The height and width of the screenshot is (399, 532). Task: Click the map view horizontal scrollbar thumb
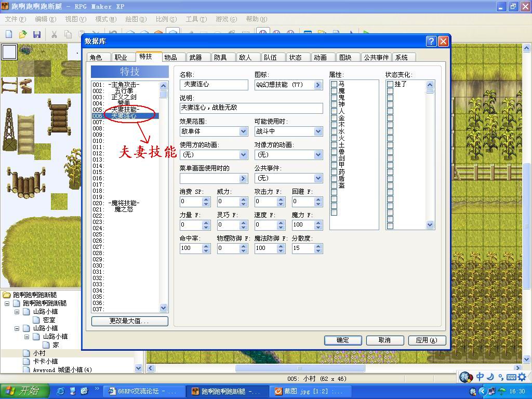pos(300,368)
